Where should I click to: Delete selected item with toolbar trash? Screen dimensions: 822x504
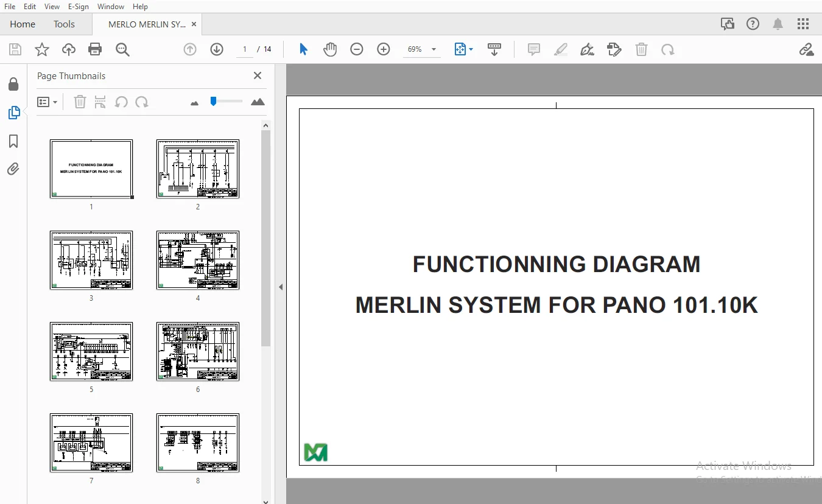click(x=641, y=49)
